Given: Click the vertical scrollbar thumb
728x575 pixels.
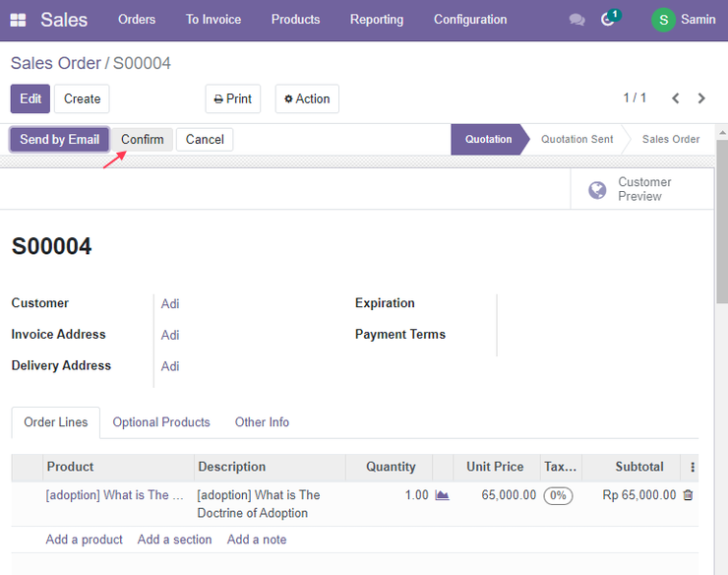Looking at the screenshot, I should pyautogui.click(x=722, y=222).
